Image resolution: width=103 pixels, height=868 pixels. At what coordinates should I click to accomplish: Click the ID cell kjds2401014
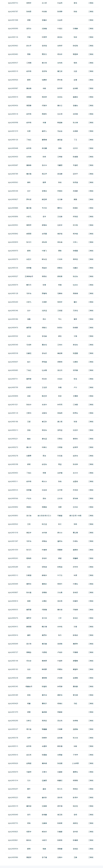click(x=13, y=780)
